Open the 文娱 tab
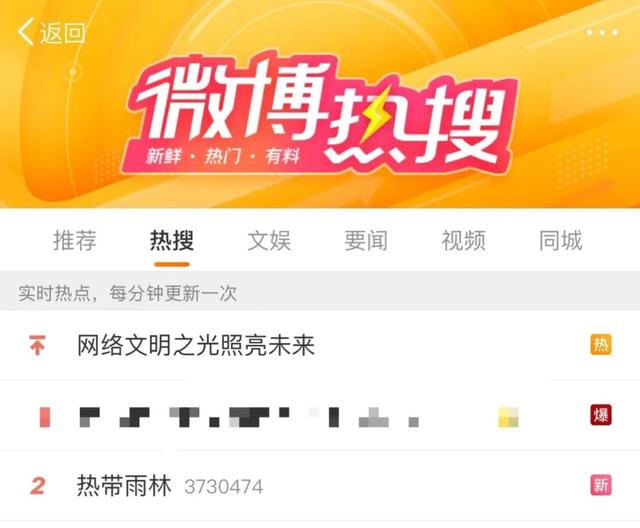640x528 pixels. click(269, 240)
